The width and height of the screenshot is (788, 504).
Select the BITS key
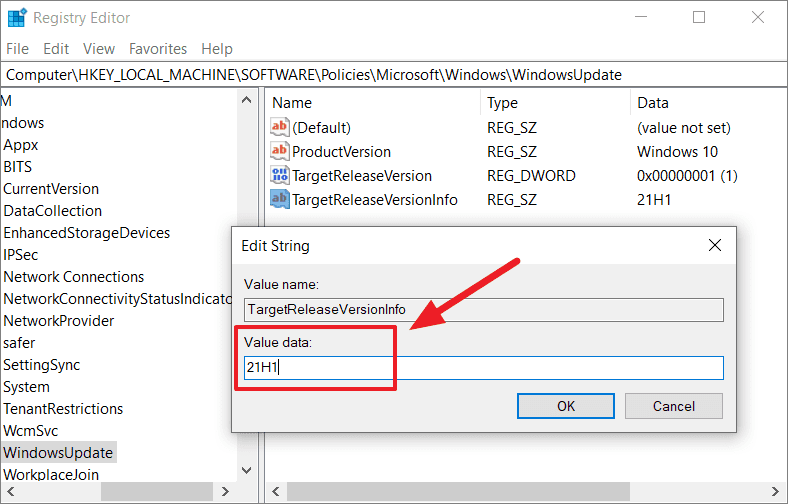coord(18,167)
